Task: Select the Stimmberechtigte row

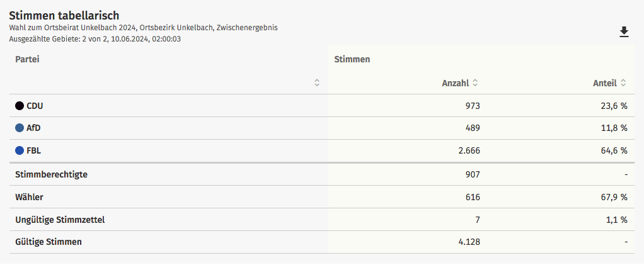Action: pyautogui.click(x=322, y=174)
